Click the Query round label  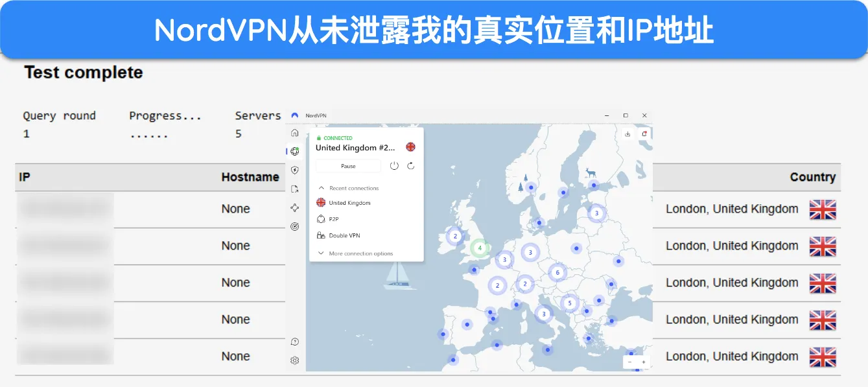59,116
